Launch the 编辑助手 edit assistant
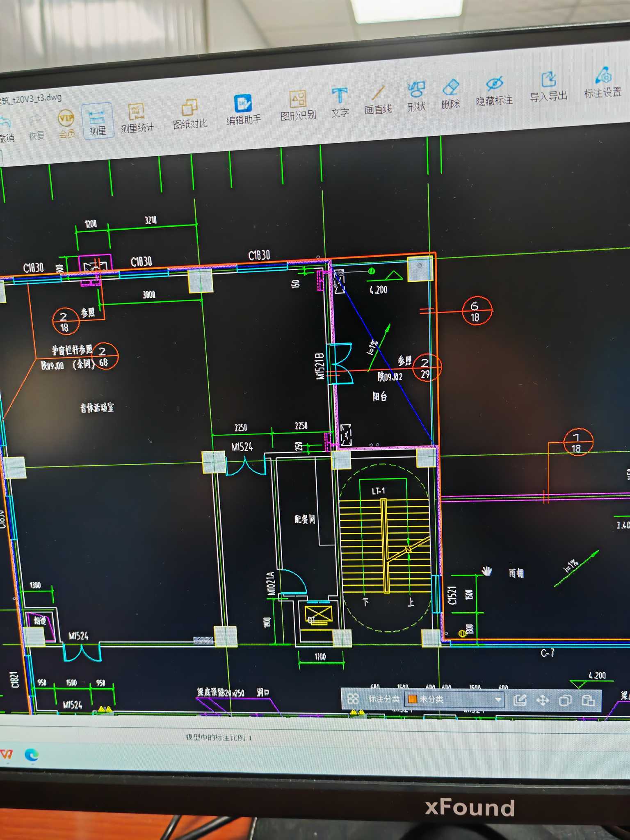 pos(243,110)
